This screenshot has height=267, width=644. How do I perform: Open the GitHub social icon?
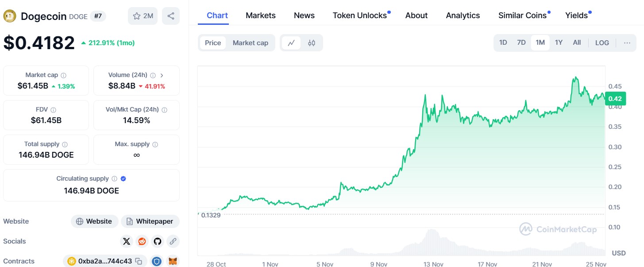pos(158,241)
